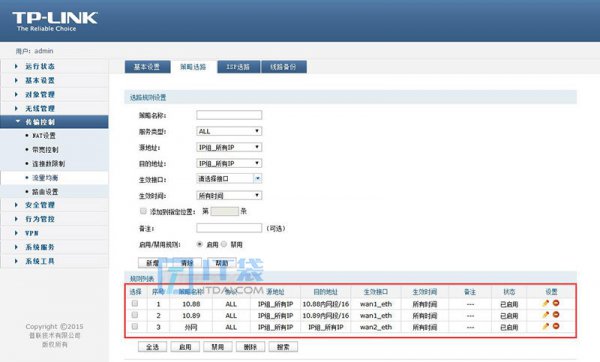Image resolution: width=600 pixels, height=362 pixels.
Task: Open 带宽控制 submenu item
Action: [45, 150]
